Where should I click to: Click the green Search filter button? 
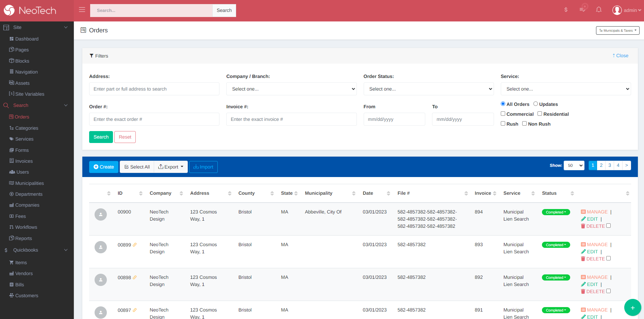(x=101, y=137)
